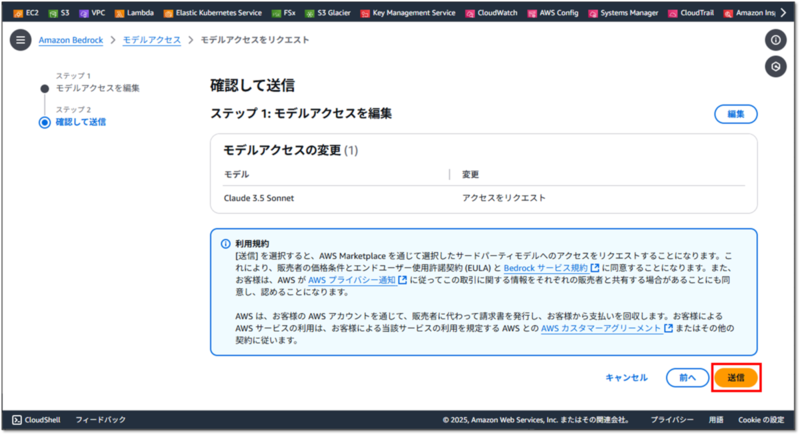Open the CloudTrail shortcut
This screenshot has width=800, height=435.
point(691,13)
